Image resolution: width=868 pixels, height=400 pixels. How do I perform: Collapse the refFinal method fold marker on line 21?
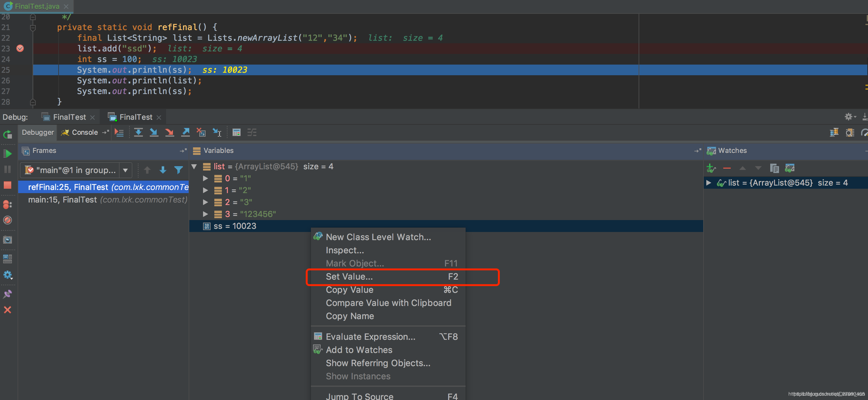33,28
